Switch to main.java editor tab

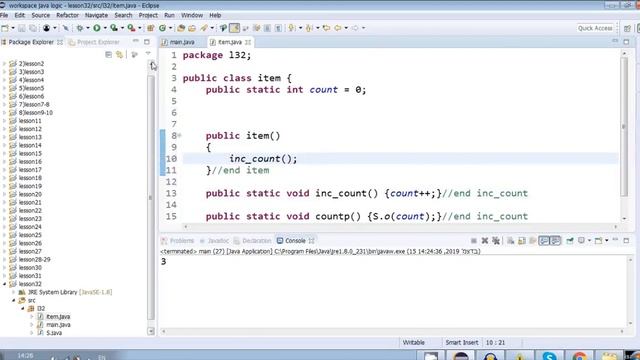coord(178,42)
